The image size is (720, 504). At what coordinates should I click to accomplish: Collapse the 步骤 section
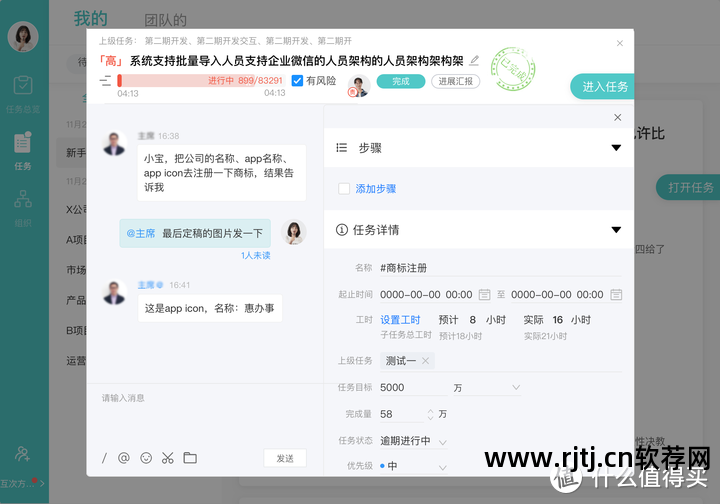tap(616, 148)
